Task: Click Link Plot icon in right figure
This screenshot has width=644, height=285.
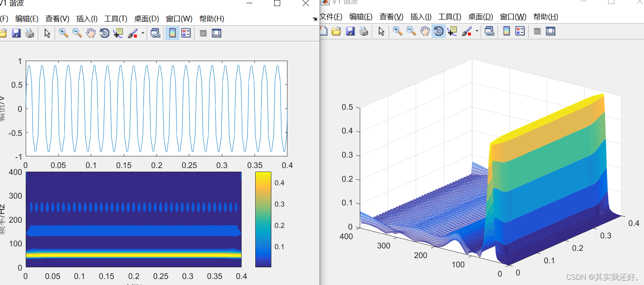Action: pyautogui.click(x=489, y=31)
